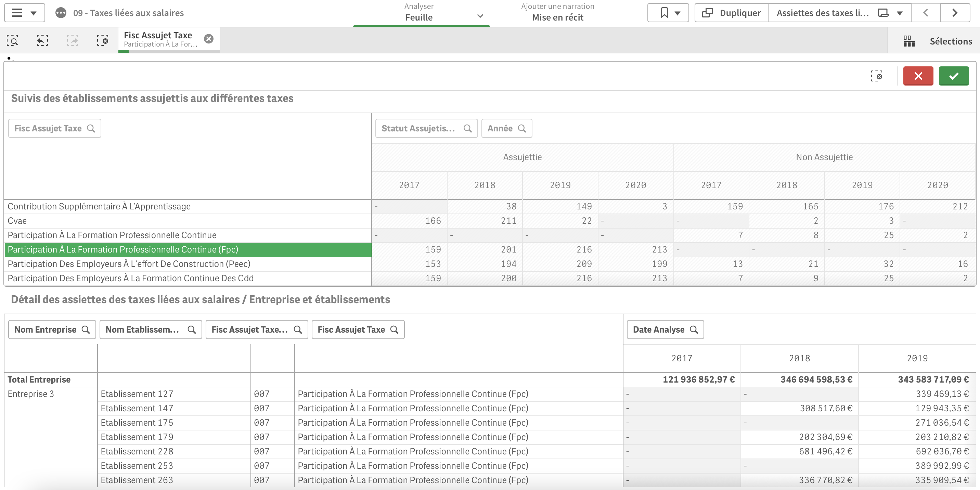Click the smart search selection icon

pyautogui.click(x=13, y=40)
